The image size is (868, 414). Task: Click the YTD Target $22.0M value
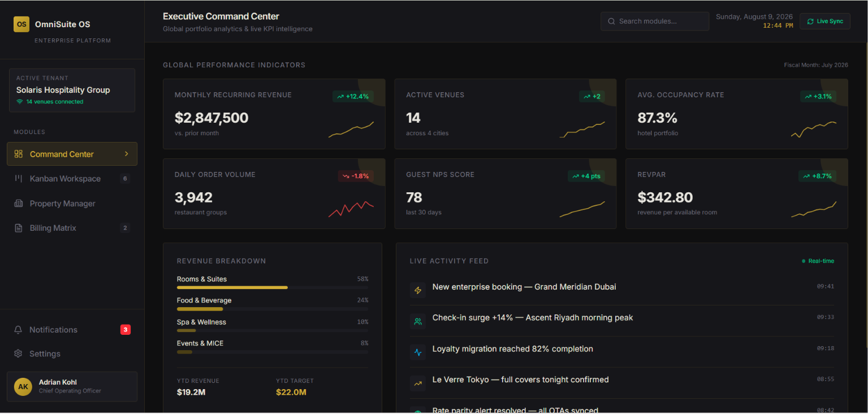coord(291,392)
